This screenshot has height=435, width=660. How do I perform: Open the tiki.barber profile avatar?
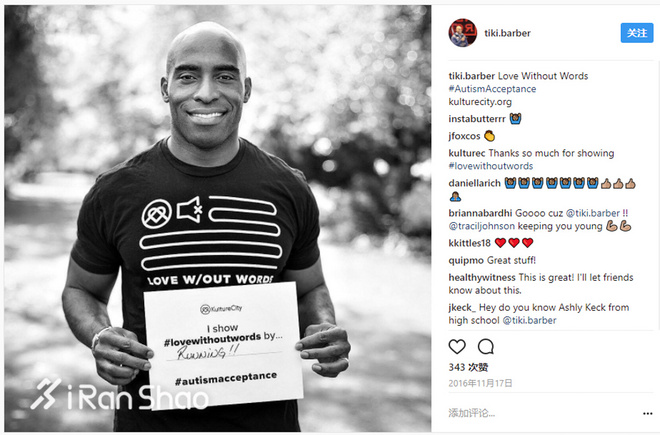tap(463, 33)
